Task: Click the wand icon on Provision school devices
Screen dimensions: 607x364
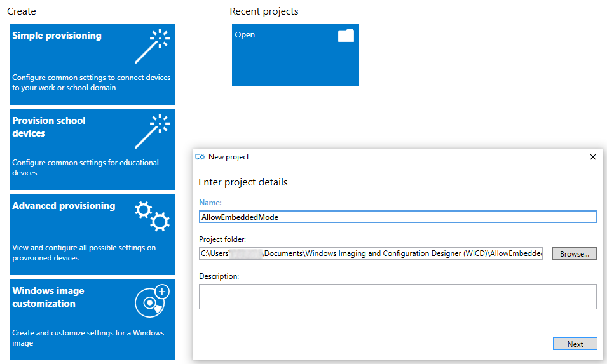Action: [x=151, y=131]
